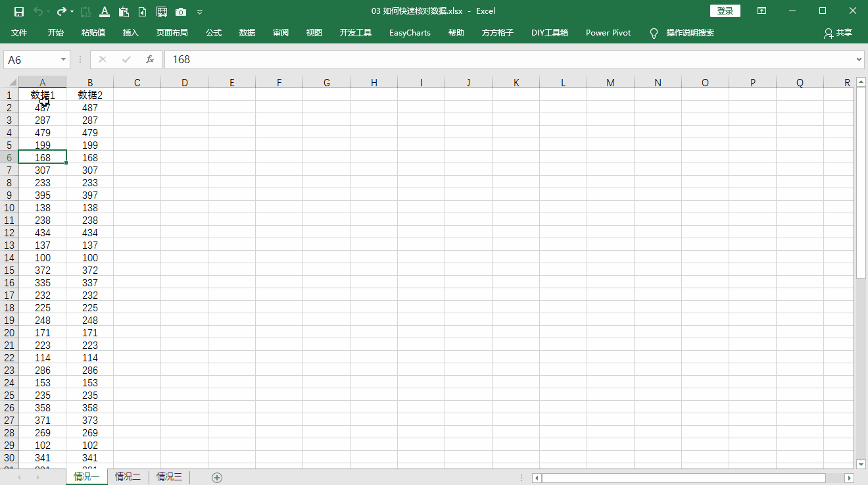Viewport: 868px width, 485px height.
Task: Click the Cancel X icon in formula bar
Action: coord(102,59)
